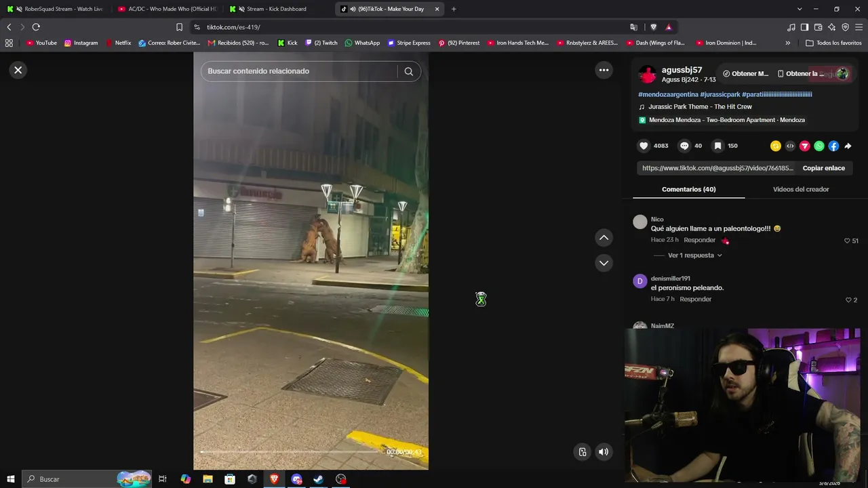Open the tab search dropdown arrow
The image size is (868, 488).
click(800, 9)
